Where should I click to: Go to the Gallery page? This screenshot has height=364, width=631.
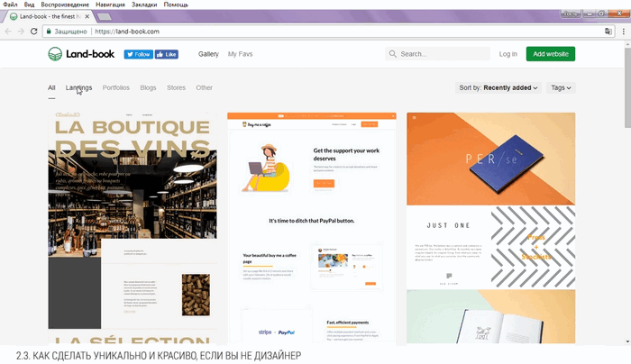coord(208,54)
